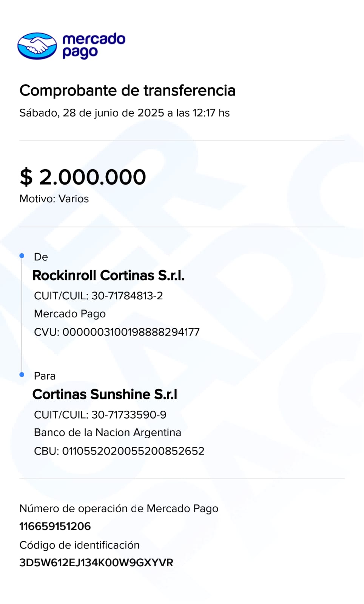364x604 pixels.
Task: Select the sender CVU number
Action: (x=131, y=332)
